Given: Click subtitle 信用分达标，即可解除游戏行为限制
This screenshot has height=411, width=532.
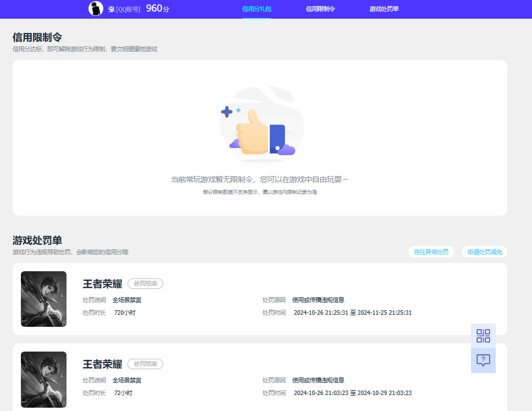Looking at the screenshot, I should tap(85, 49).
